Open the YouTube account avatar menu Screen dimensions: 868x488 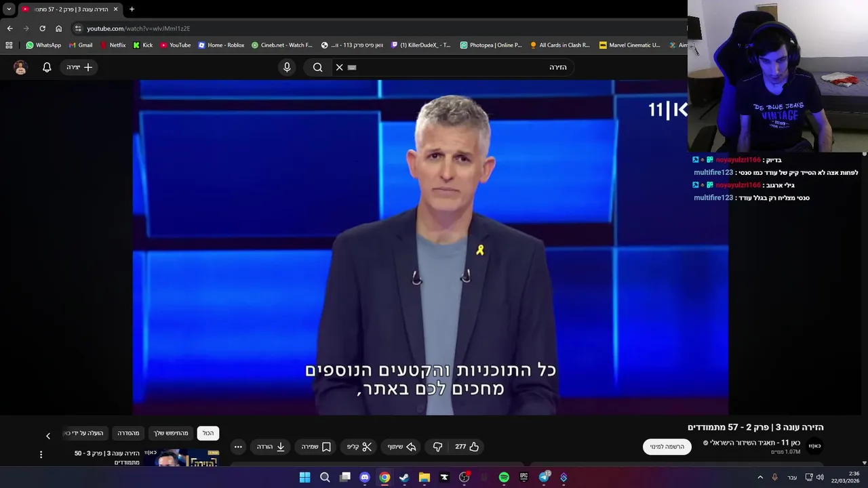(x=20, y=67)
